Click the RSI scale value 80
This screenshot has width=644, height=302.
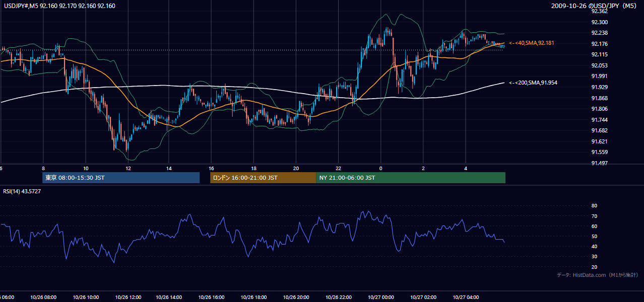pyautogui.click(x=594, y=206)
